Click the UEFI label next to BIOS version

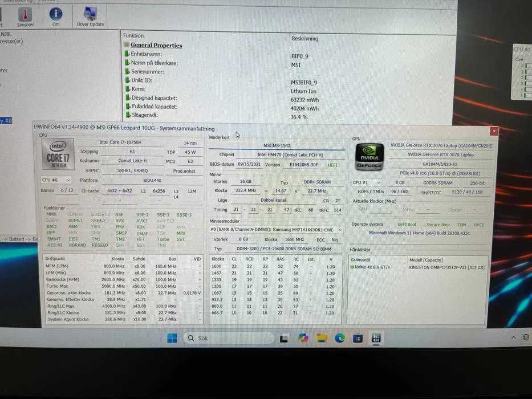point(332,165)
